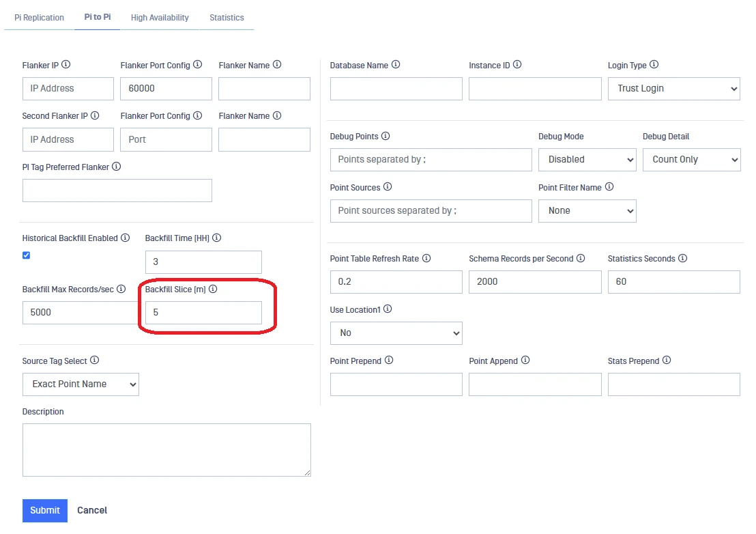Image resolution: width=756 pixels, height=534 pixels.
Task: Switch to the High Availability tab
Action: 160,18
